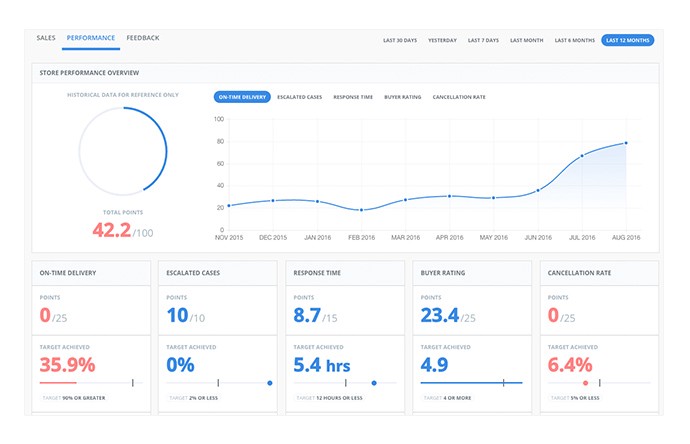Click the FEB 2016 data point
690x444 pixels.
[361, 210]
